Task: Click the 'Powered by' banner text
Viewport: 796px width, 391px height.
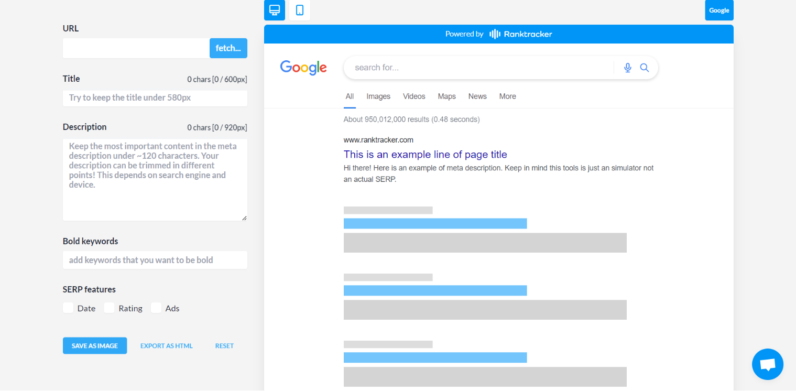Action: (465, 34)
